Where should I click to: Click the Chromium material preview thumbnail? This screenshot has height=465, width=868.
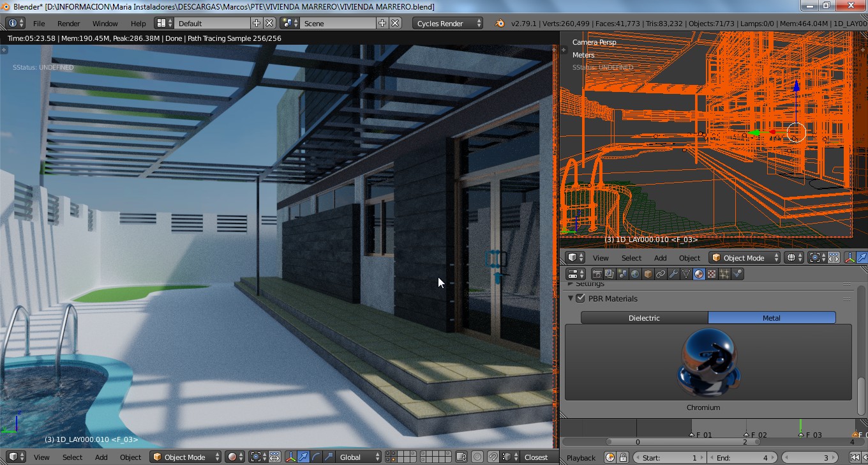[707, 363]
